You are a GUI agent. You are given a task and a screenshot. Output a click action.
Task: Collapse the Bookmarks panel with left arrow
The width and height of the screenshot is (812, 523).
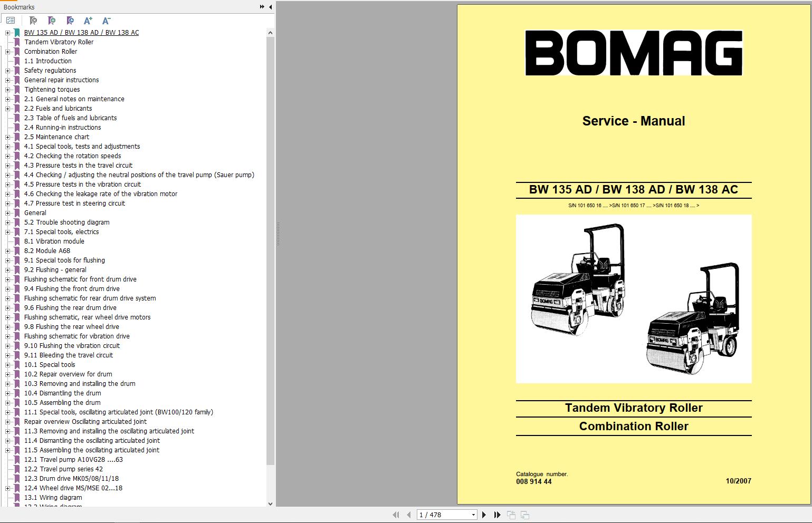tap(270, 7)
